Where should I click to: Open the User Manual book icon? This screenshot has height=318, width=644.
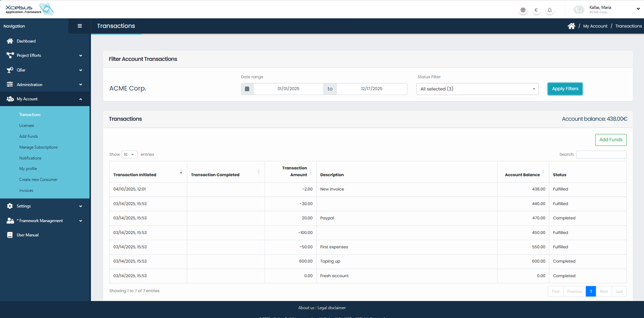pos(10,235)
